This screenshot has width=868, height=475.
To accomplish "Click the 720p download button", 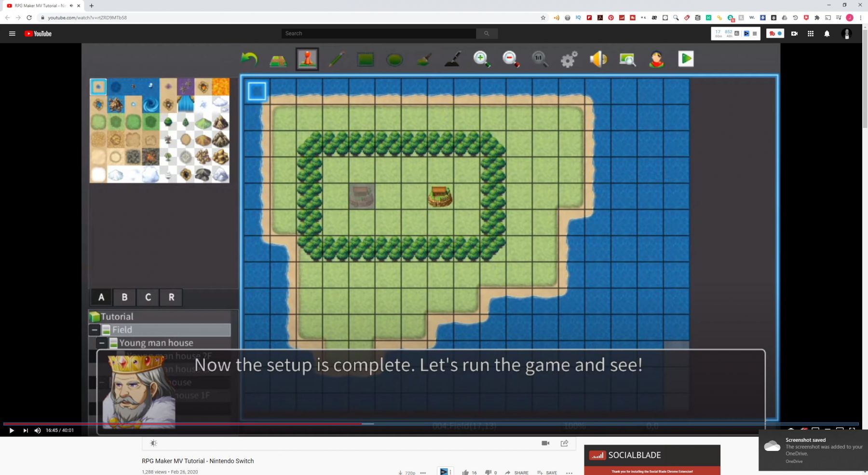I will (x=407, y=473).
